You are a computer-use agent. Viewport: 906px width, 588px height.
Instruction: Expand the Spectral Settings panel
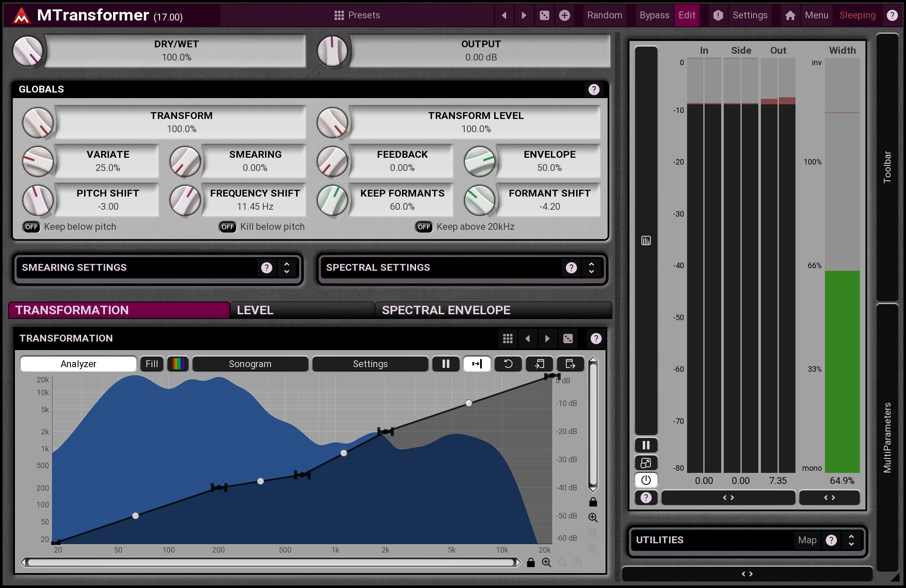[x=591, y=268]
